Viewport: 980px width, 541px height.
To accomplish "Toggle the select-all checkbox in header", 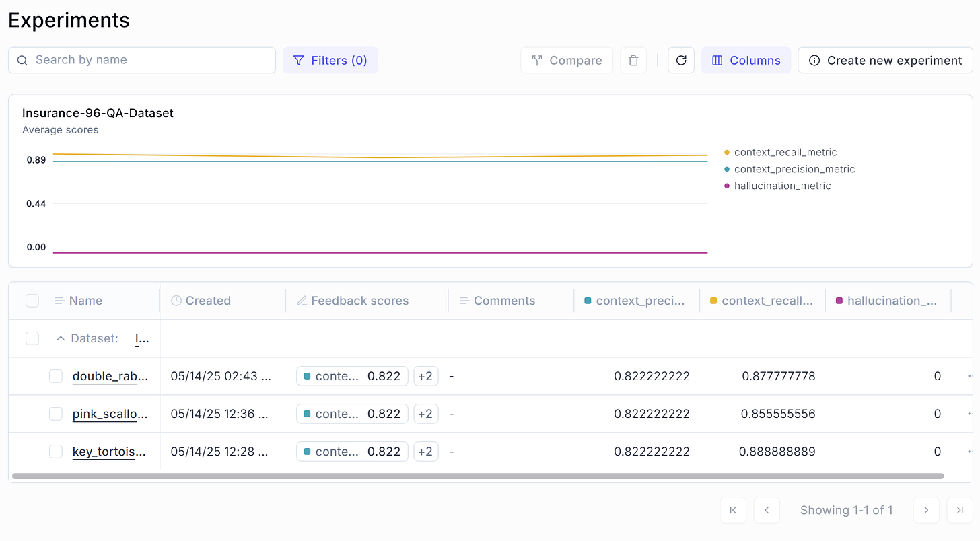I will point(32,301).
